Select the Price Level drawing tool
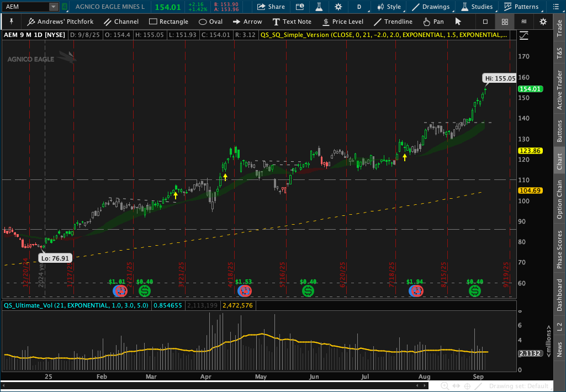 coord(342,22)
